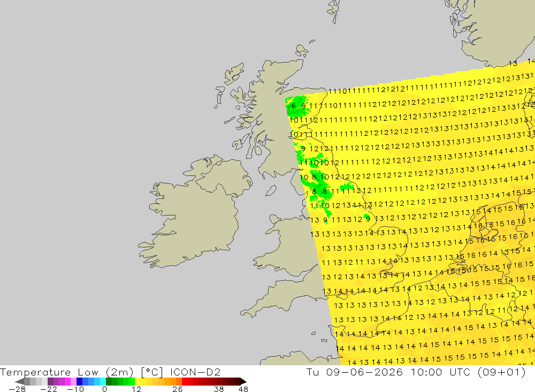
Task: Click the 38 label under the legend
Action: pyautogui.click(x=219, y=389)
